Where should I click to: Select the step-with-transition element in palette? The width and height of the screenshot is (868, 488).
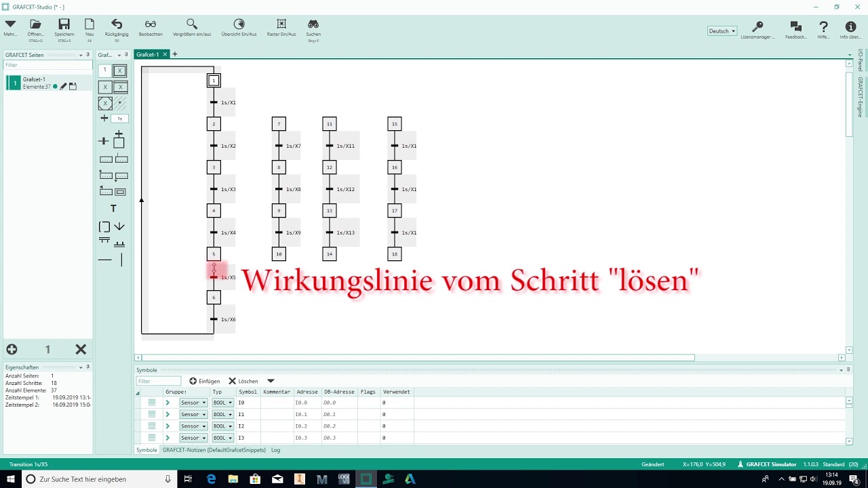coord(119,140)
